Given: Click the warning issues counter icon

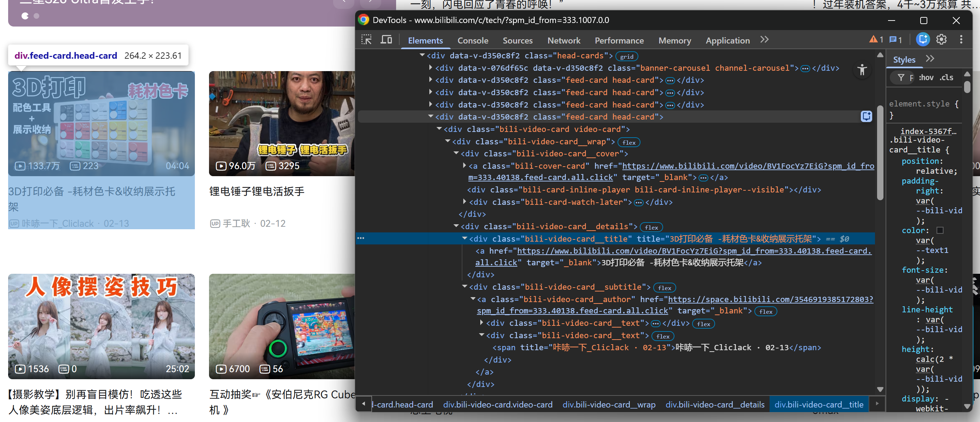Looking at the screenshot, I should click(876, 40).
